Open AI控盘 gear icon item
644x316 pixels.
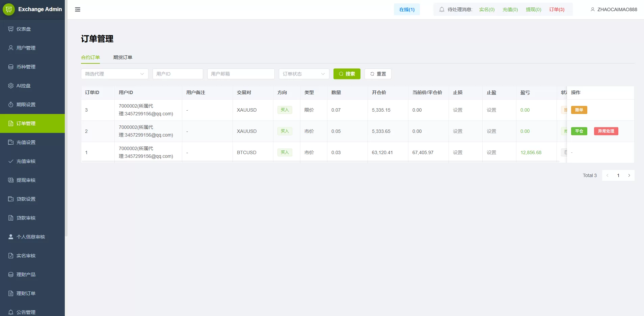(x=11, y=86)
